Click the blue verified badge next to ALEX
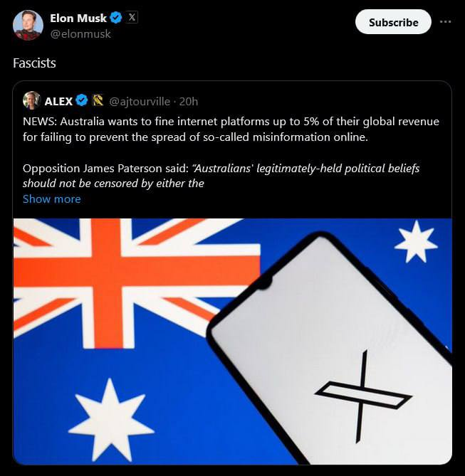 click(82, 101)
